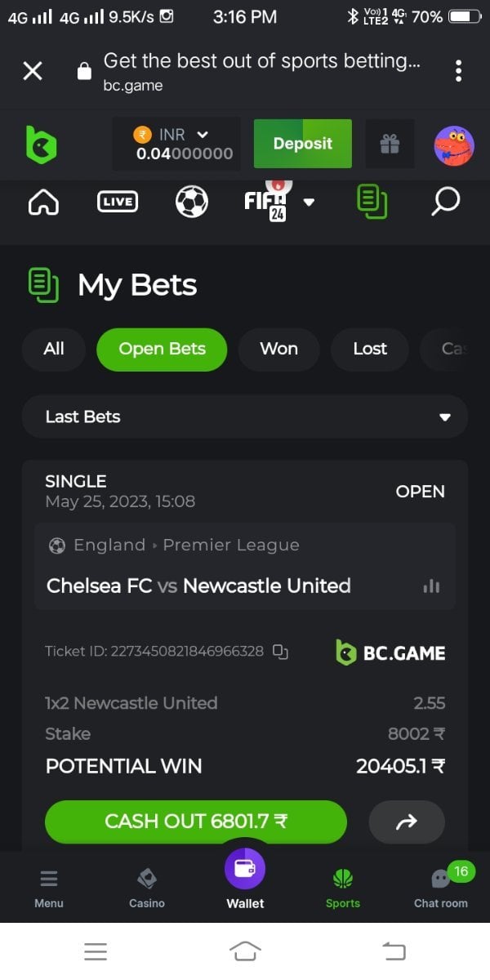View Chelsea vs Newcastle match statistics
This screenshot has width=490, height=980.
(x=431, y=586)
